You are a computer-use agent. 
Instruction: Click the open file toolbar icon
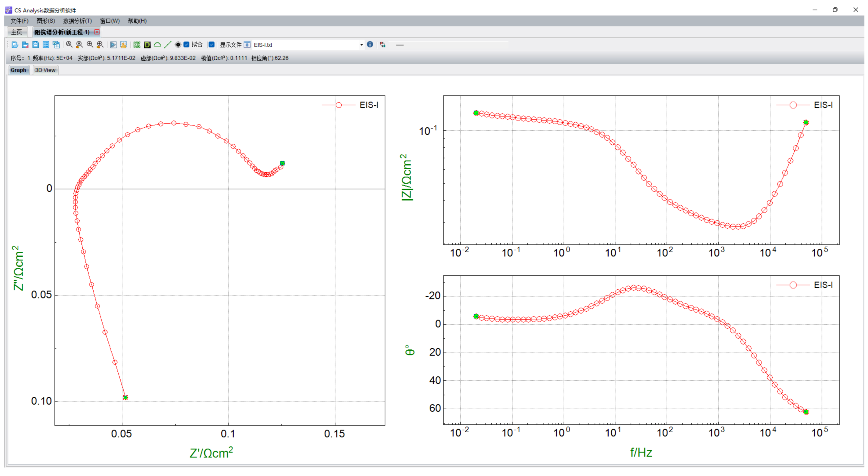pos(15,45)
